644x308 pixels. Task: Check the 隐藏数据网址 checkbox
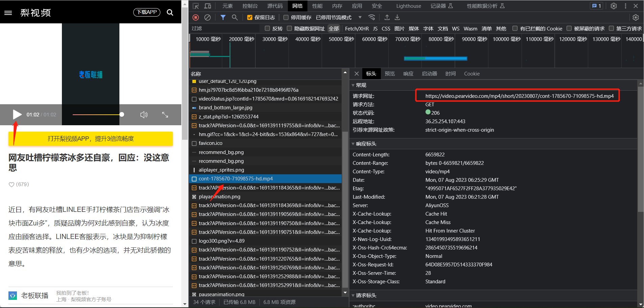click(290, 28)
